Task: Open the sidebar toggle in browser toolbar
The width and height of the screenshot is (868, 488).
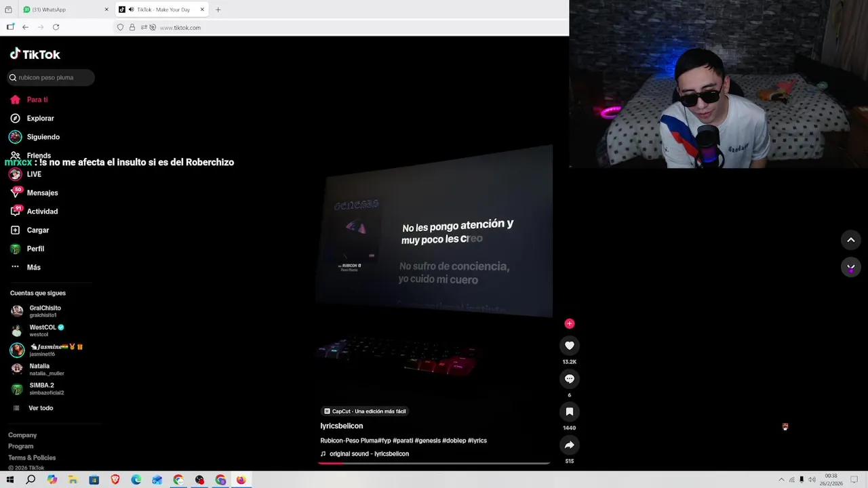Action: 10,27
